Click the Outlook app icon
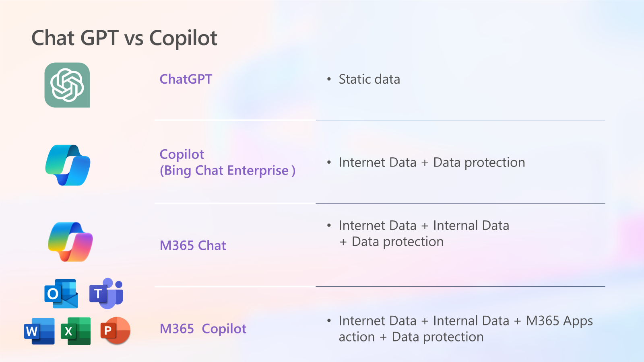 tap(61, 294)
